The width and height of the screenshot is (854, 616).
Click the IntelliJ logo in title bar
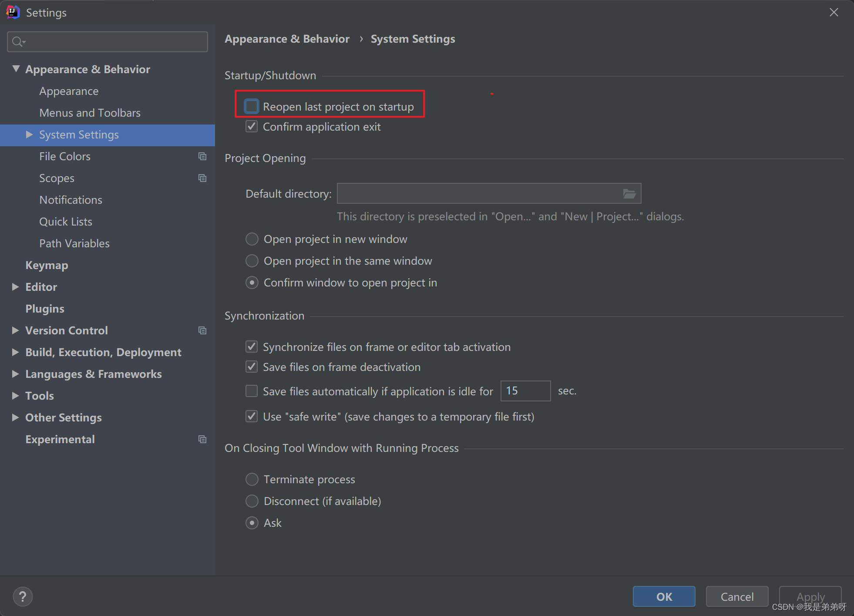13,12
